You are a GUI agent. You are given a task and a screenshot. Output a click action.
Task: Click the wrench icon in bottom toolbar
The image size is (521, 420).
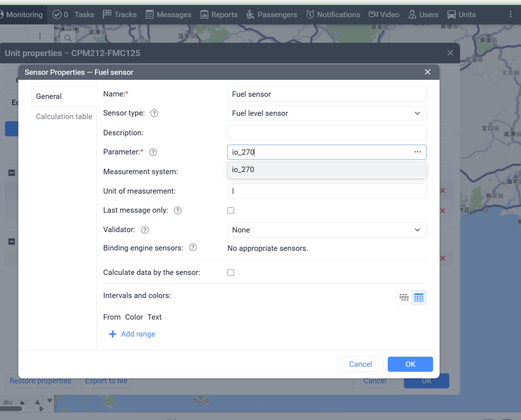click(x=38, y=402)
